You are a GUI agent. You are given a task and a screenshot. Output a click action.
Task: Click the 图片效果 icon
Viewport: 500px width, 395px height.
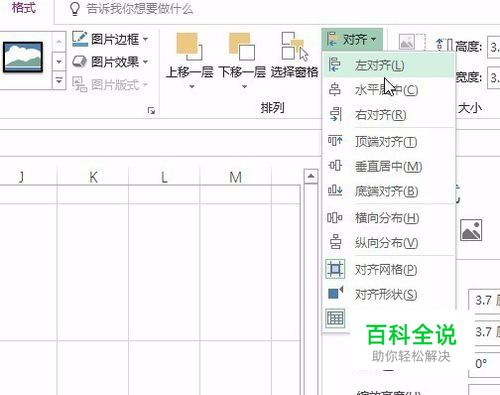[x=80, y=62]
